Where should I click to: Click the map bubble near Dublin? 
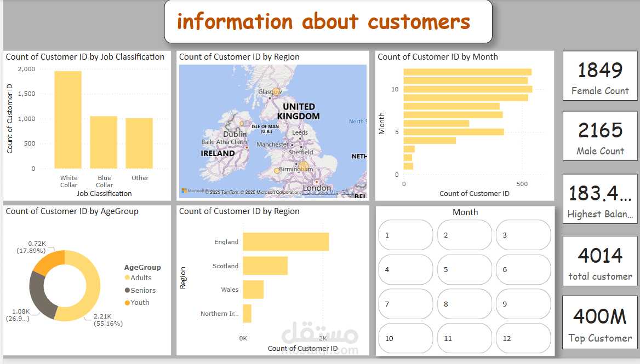242,123
